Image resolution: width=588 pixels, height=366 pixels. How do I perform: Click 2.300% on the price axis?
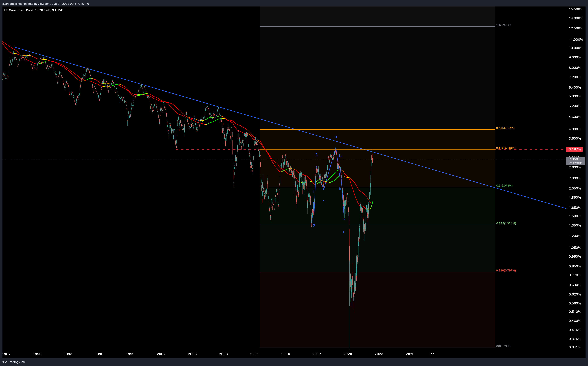[x=575, y=178]
